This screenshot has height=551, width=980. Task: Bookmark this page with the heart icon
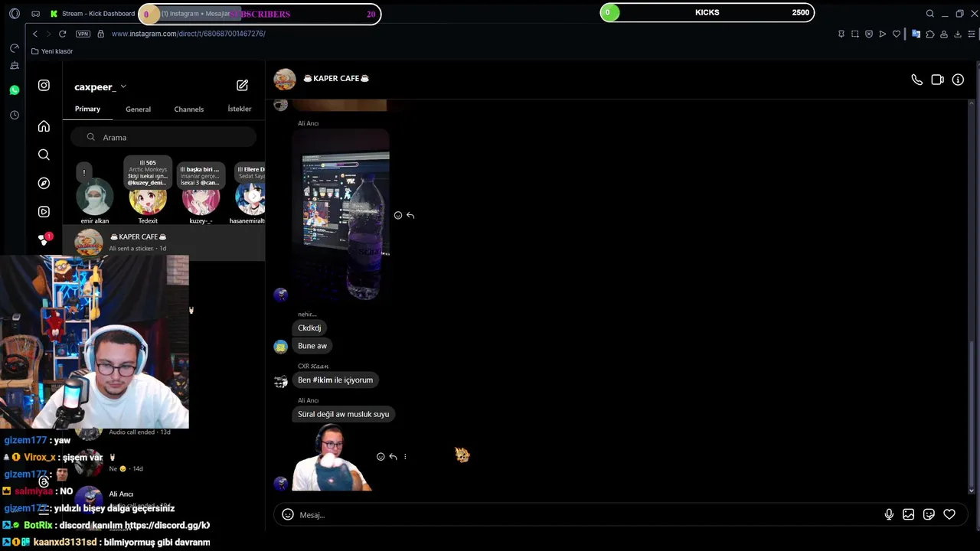click(897, 34)
